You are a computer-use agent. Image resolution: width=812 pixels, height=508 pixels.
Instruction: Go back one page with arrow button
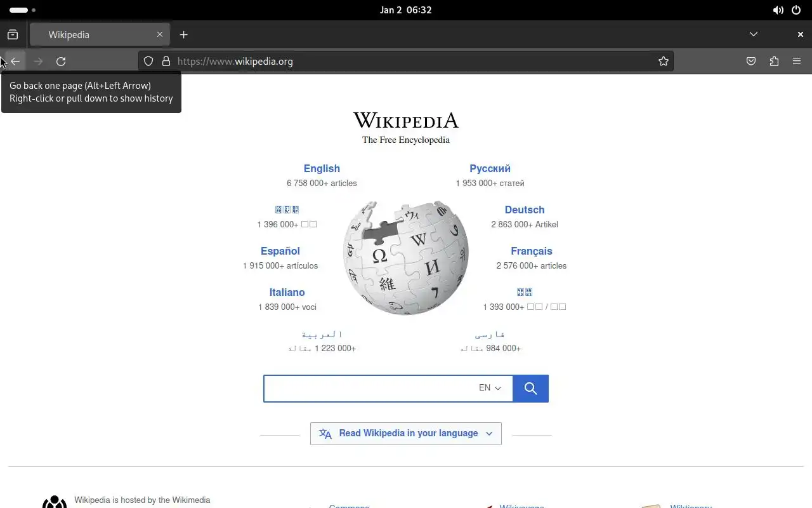click(15, 61)
